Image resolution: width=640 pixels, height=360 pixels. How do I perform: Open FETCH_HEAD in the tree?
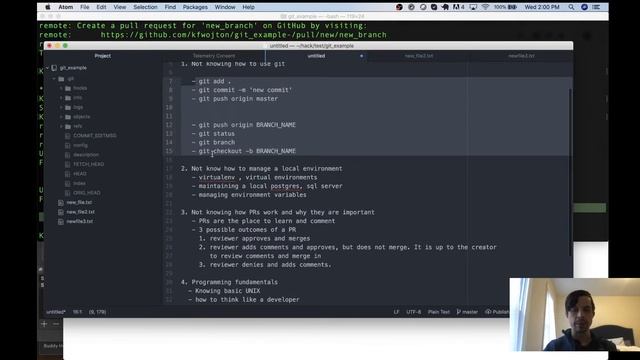(89, 164)
